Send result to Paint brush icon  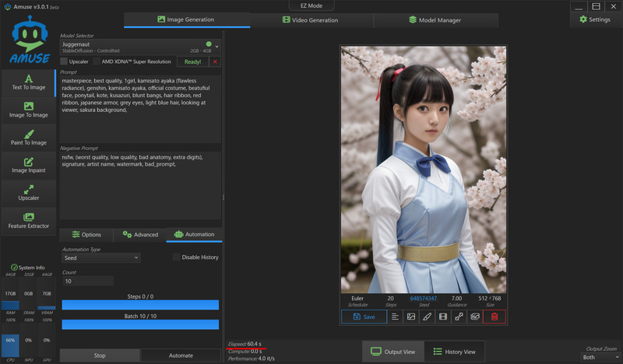(x=427, y=317)
